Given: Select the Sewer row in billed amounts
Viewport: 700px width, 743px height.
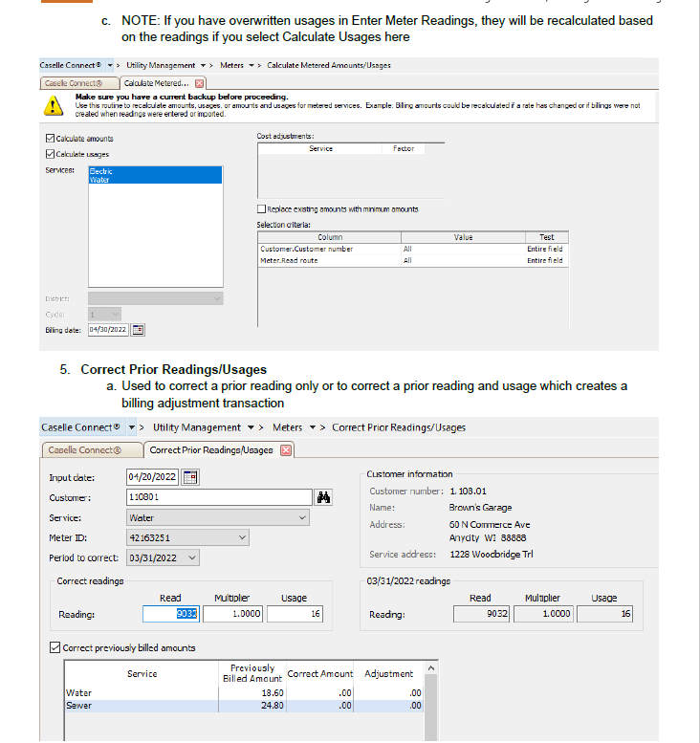Looking at the screenshot, I should tap(244, 706).
